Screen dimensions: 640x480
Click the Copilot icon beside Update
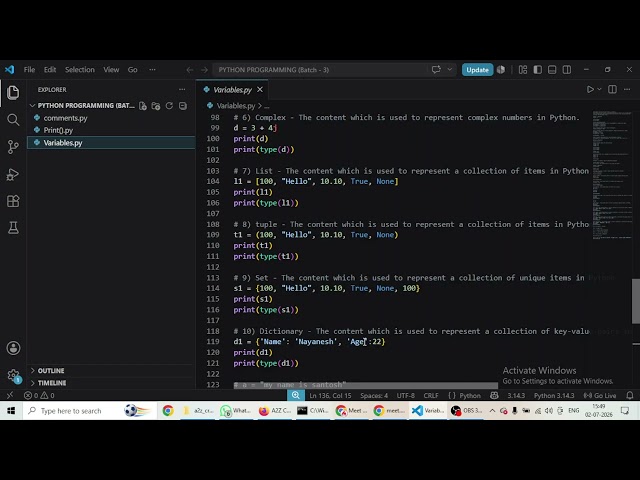pos(501,70)
